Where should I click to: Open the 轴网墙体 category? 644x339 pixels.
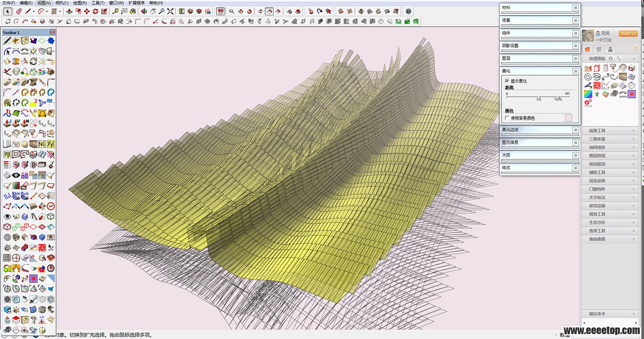[610, 147]
